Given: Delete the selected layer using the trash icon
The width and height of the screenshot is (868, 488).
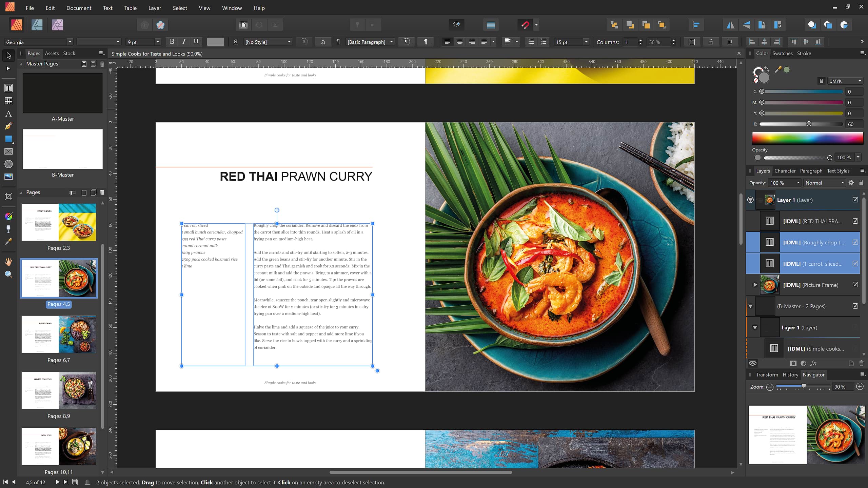Looking at the screenshot, I should pos(862,363).
